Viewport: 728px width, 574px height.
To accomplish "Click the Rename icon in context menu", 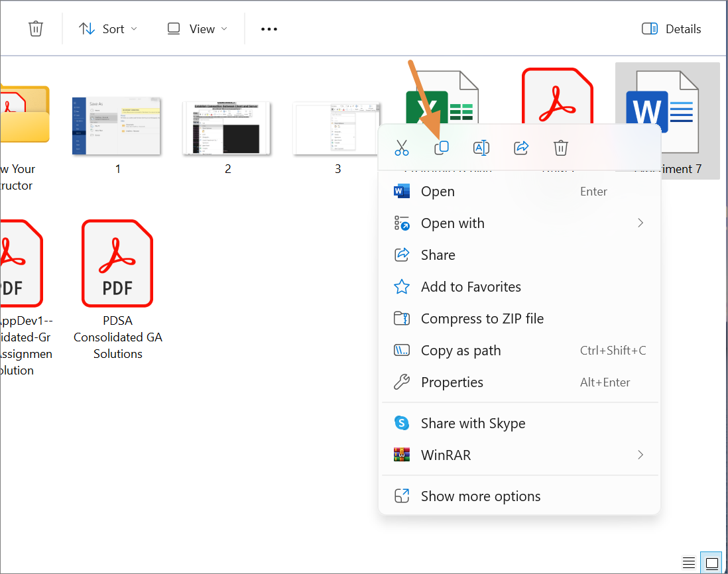I will (x=481, y=148).
